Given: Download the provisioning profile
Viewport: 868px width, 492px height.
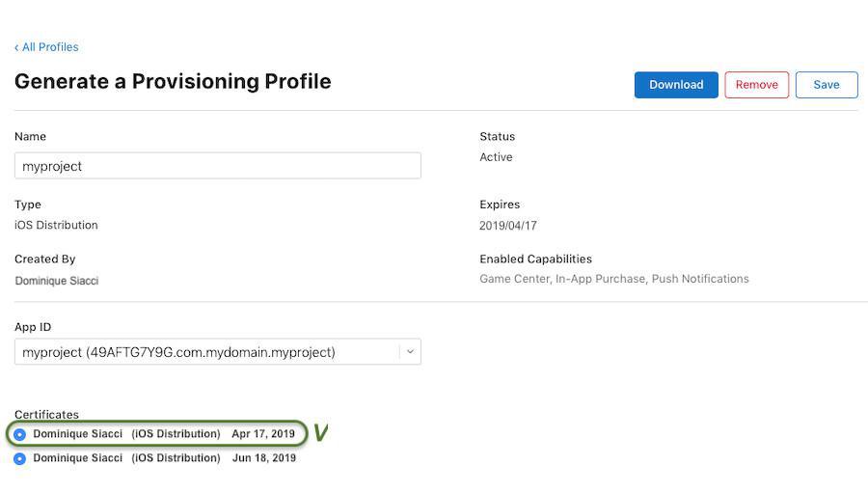Looking at the screenshot, I should pos(676,85).
